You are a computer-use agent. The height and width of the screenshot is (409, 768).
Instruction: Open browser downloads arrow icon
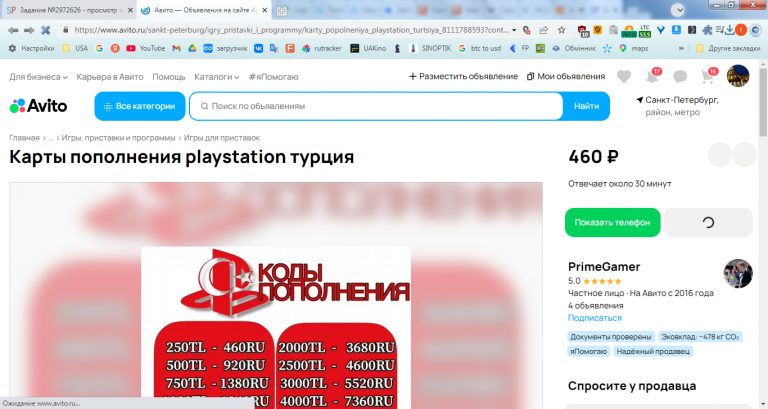pyautogui.click(x=730, y=30)
